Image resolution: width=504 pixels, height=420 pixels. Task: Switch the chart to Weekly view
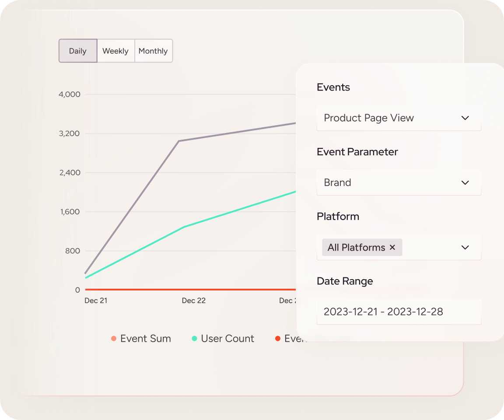click(x=115, y=51)
